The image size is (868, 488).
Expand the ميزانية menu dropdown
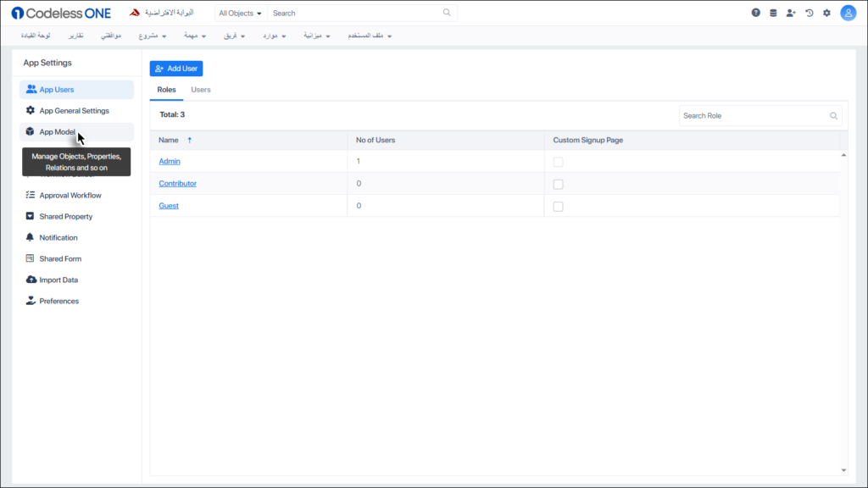317,36
